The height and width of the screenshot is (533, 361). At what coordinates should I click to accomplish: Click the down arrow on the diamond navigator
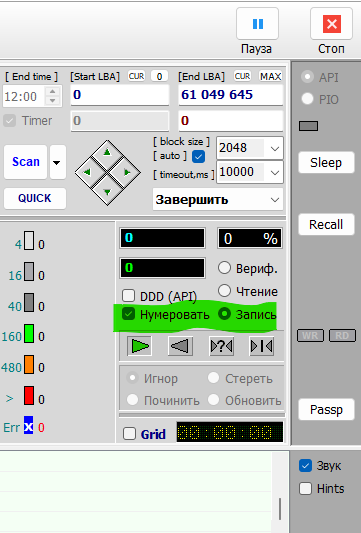click(x=107, y=192)
